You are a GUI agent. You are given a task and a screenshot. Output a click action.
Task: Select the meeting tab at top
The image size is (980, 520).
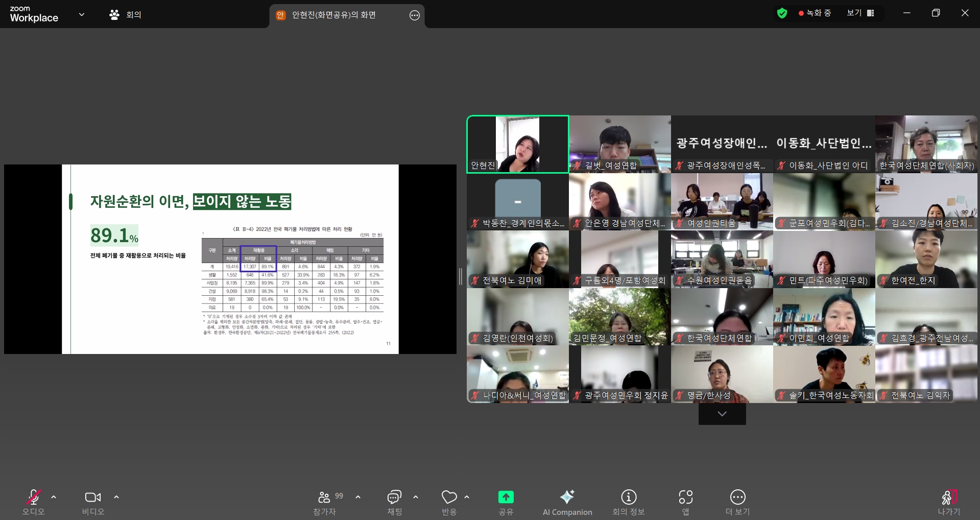pos(126,15)
